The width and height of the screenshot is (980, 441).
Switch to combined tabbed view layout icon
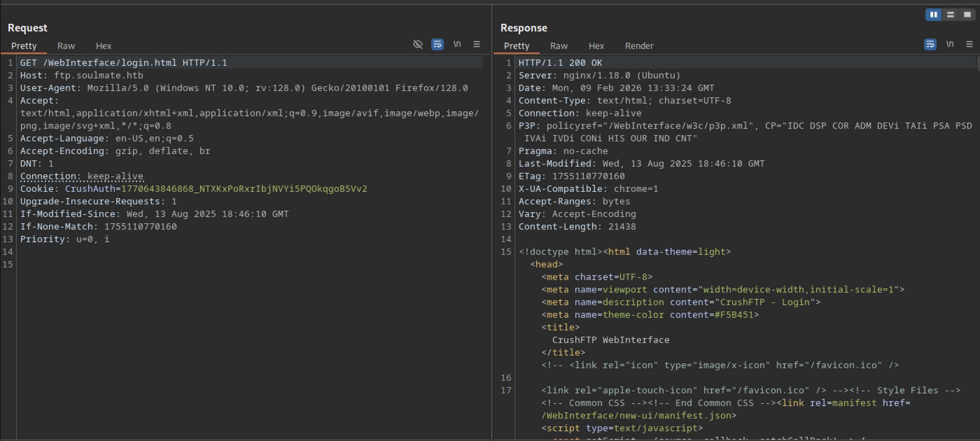tap(967, 15)
